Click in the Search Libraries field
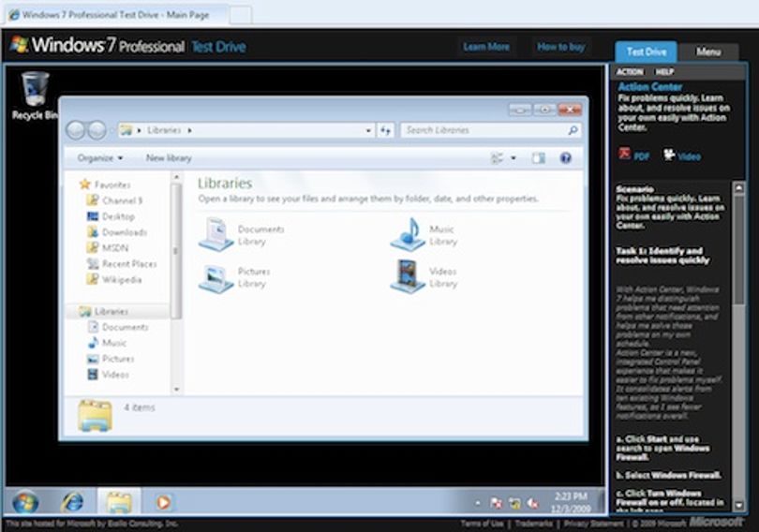759x532 pixels. pos(491,130)
